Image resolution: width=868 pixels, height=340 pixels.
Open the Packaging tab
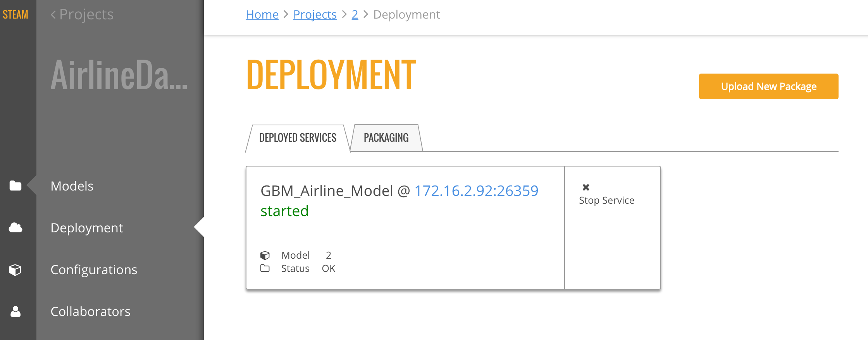click(x=386, y=138)
